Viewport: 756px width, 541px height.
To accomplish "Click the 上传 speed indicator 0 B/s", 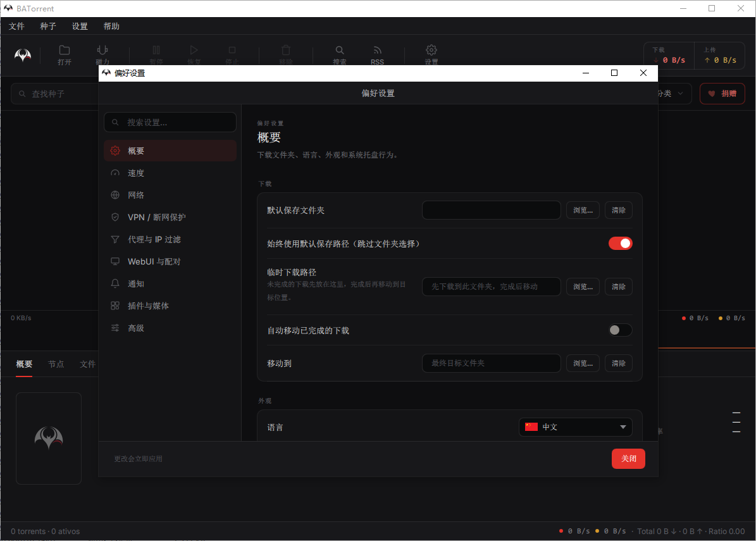I will [x=720, y=56].
